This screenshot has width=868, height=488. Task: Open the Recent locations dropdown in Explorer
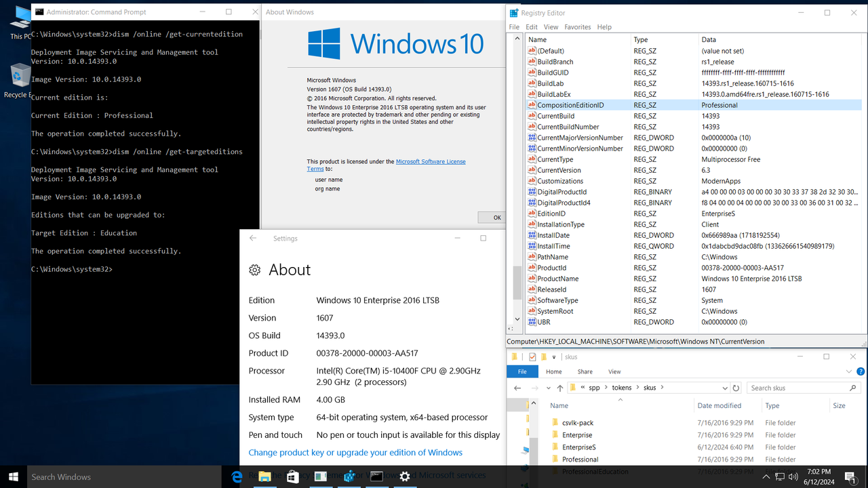click(x=549, y=388)
